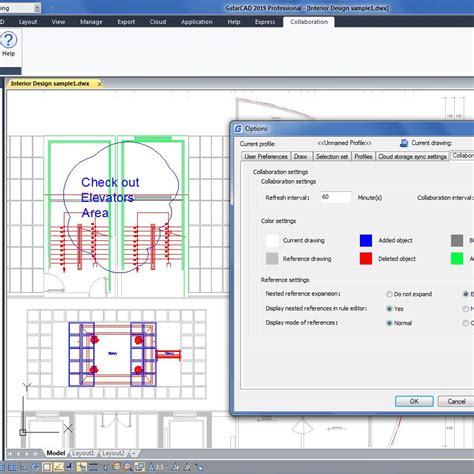Click the GstarCAD logo in Options title bar
474x474 pixels.
pyautogui.click(x=238, y=129)
